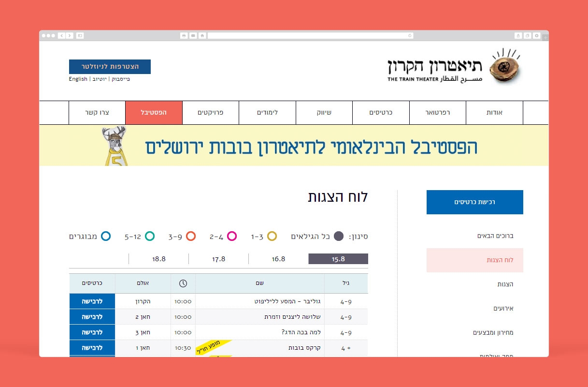Click the print icon in browser toolbar
The image size is (588, 387).
tap(184, 36)
